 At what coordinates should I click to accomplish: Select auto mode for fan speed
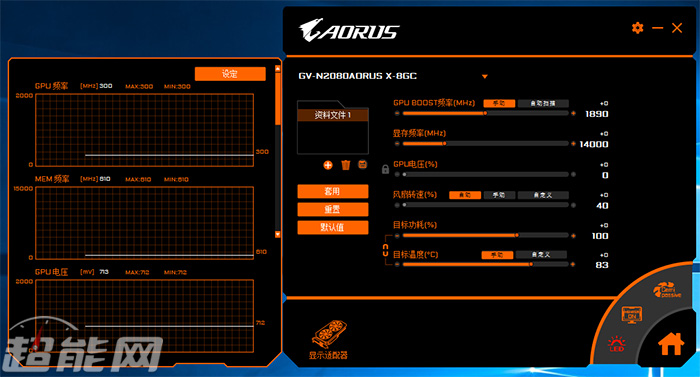465,195
